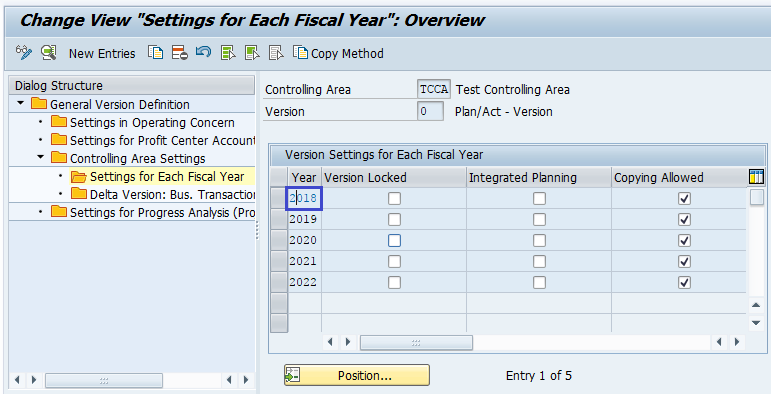Open table column settings icon
The height and width of the screenshot is (394, 771).
pyautogui.click(x=756, y=177)
